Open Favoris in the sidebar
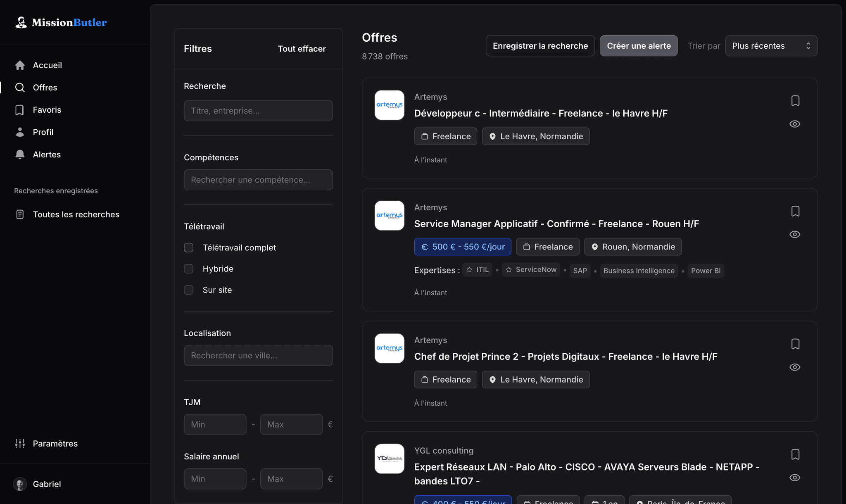 pos(47,110)
